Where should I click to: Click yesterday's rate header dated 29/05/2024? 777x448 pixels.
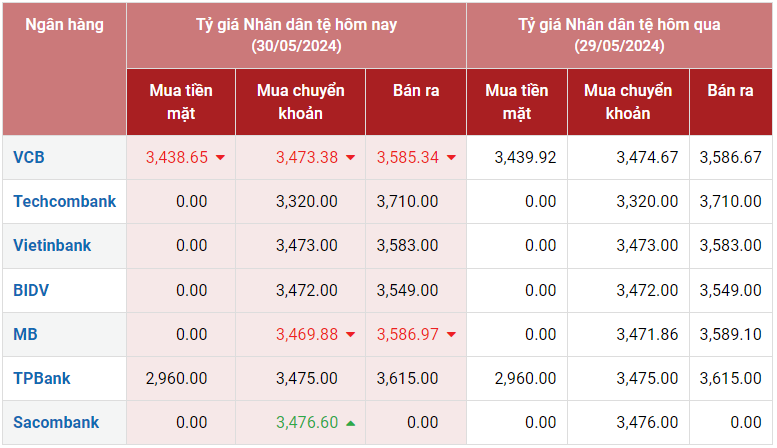pyautogui.click(x=619, y=35)
